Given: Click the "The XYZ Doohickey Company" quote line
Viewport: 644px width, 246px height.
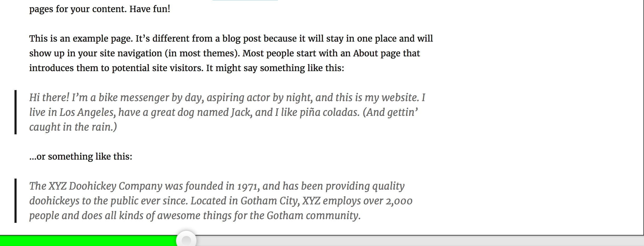Looking at the screenshot, I should [217, 186].
